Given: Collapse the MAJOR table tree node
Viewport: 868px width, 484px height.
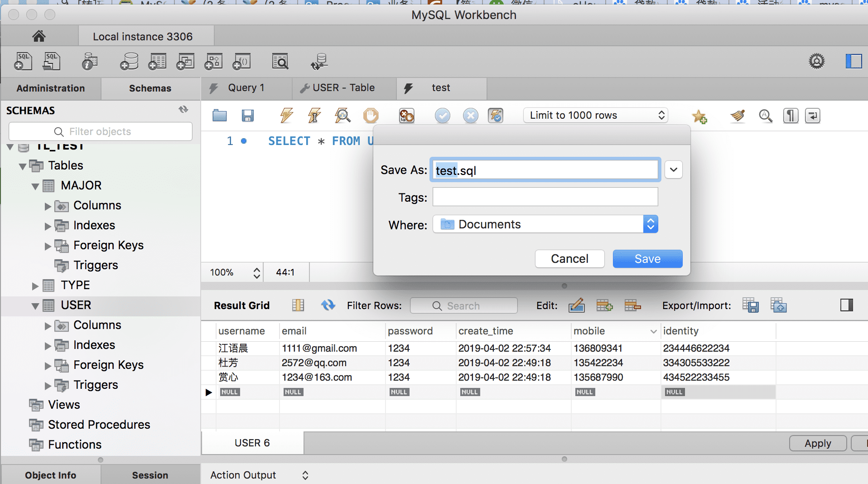Looking at the screenshot, I should click(x=35, y=186).
